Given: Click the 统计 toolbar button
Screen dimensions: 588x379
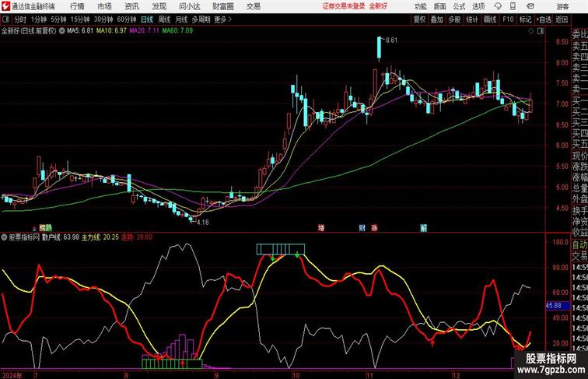Looking at the screenshot, I should click(x=472, y=19).
